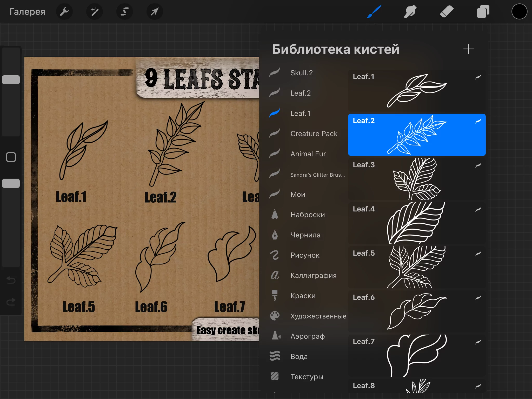
Task: Select the Leaf.6 brush thumbnail
Action: click(x=417, y=311)
